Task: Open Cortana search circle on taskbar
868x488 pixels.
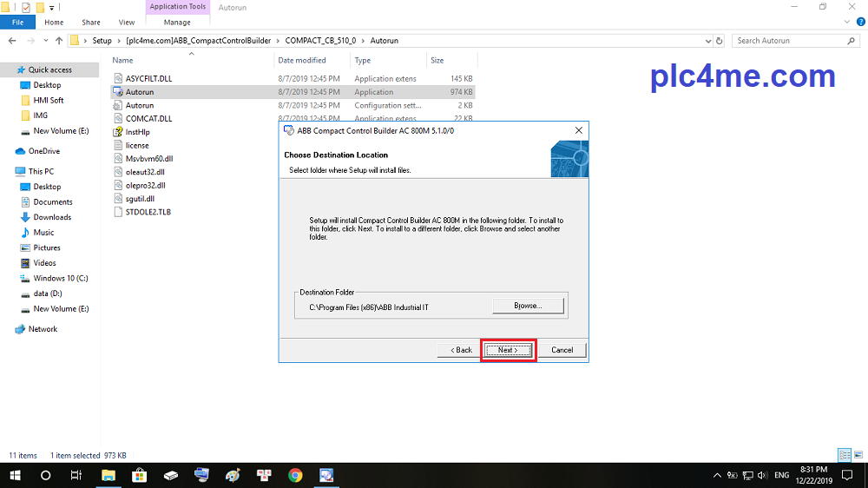Action: 45,475
